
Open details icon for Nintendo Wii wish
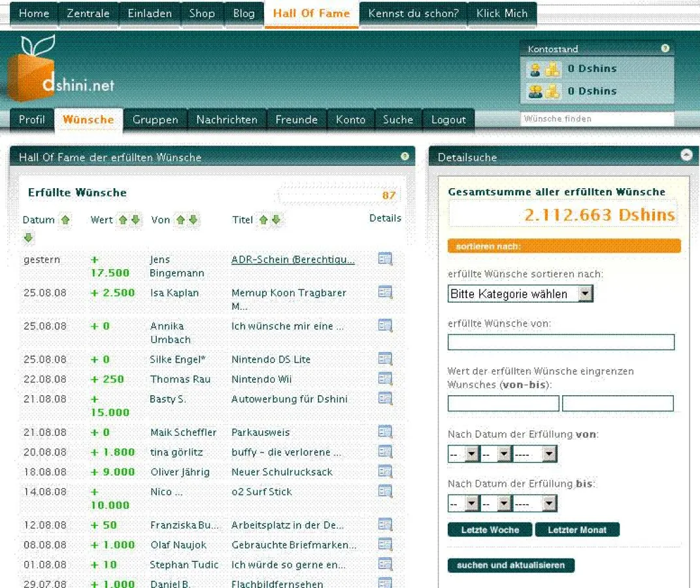click(385, 379)
